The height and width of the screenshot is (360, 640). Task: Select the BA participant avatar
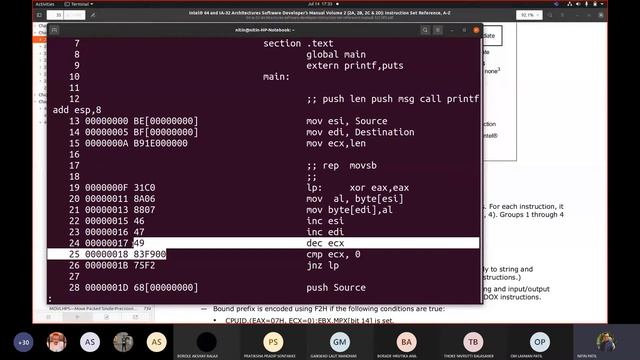pyautogui.click(x=406, y=342)
